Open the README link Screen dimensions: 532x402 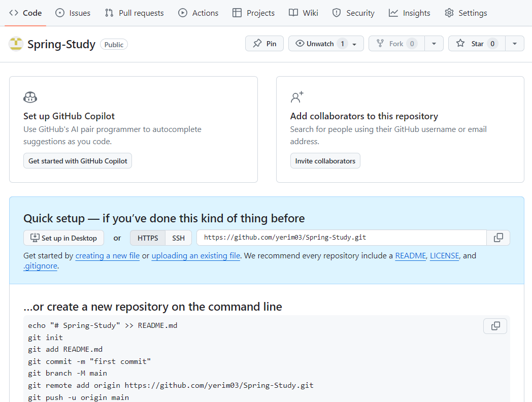tap(411, 255)
